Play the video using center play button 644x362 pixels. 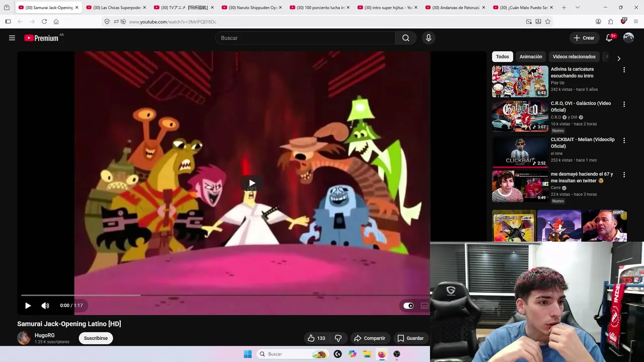point(252,183)
